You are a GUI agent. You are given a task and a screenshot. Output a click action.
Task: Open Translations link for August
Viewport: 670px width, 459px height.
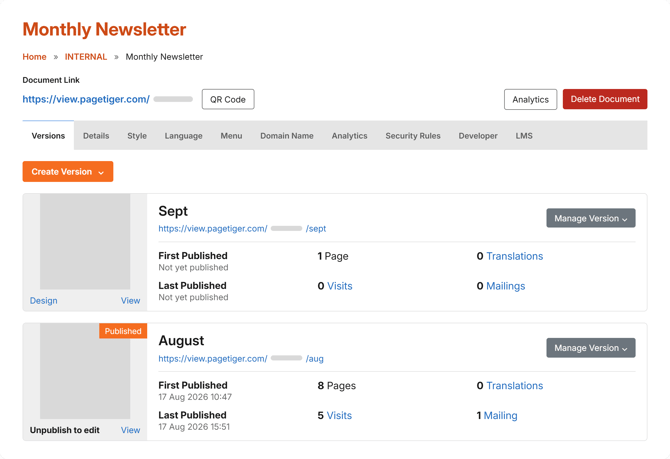pos(514,385)
